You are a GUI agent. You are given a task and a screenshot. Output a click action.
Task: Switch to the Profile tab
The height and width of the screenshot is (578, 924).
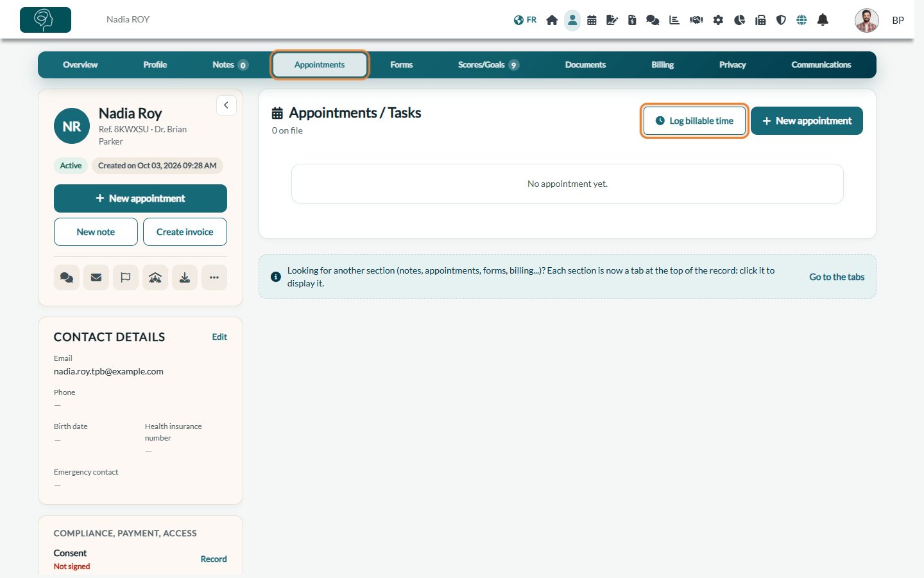(x=155, y=65)
